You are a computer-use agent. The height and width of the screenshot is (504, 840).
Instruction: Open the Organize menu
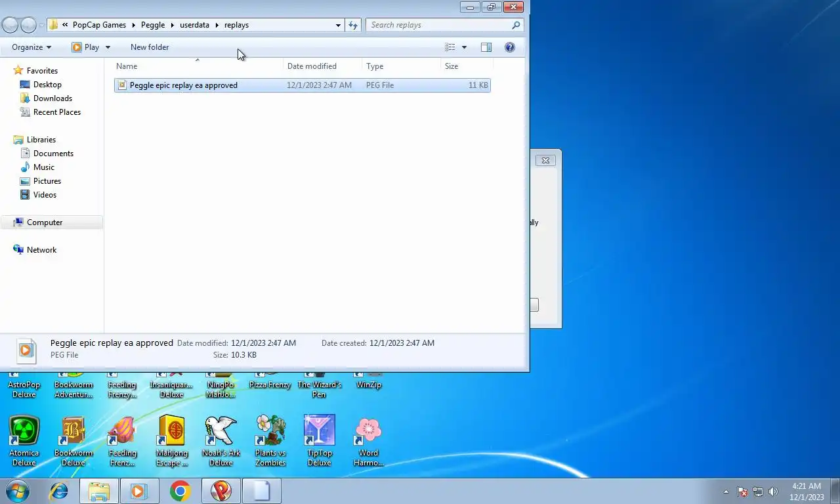(x=31, y=47)
